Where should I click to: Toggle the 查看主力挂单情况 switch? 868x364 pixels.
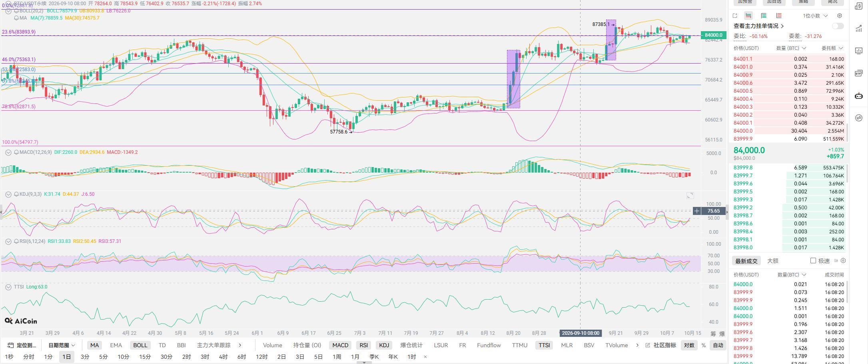tap(838, 26)
